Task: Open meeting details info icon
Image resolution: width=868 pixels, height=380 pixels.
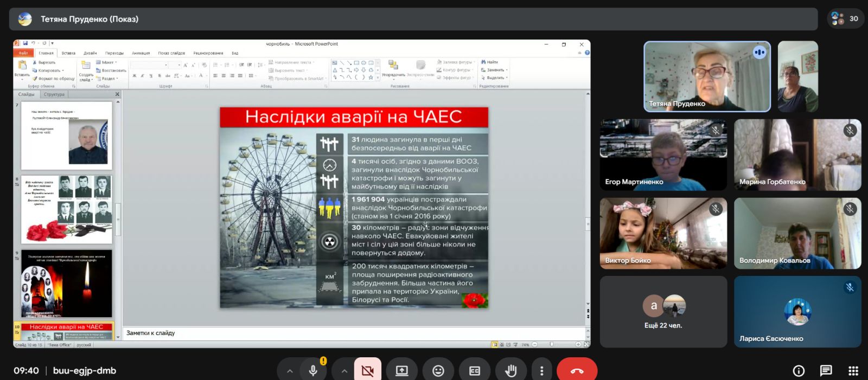Action: coord(799,371)
